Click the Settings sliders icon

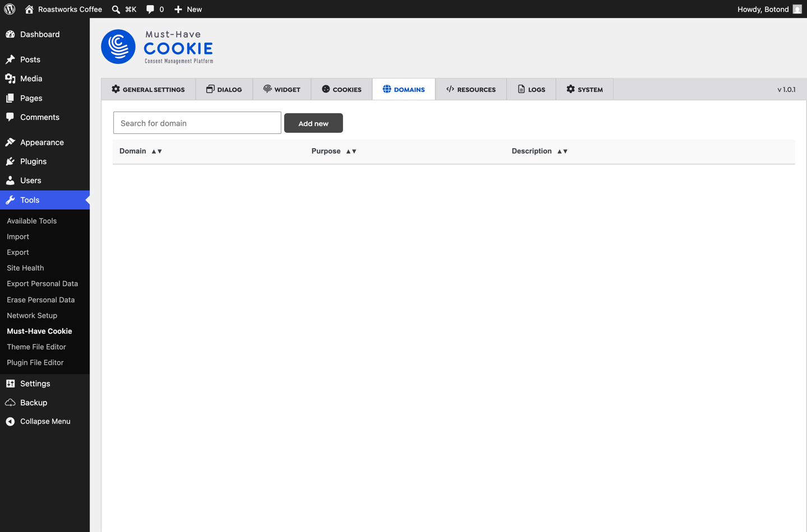10,384
